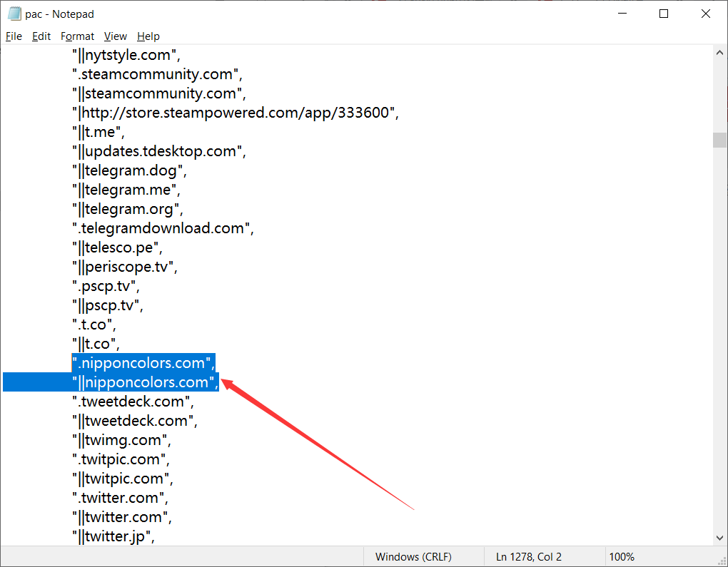Click the line "||telegram.dog"

point(129,170)
